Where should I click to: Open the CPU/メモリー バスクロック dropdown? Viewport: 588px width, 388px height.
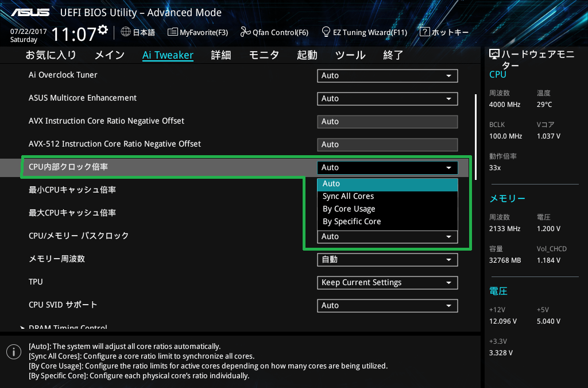[x=388, y=237]
